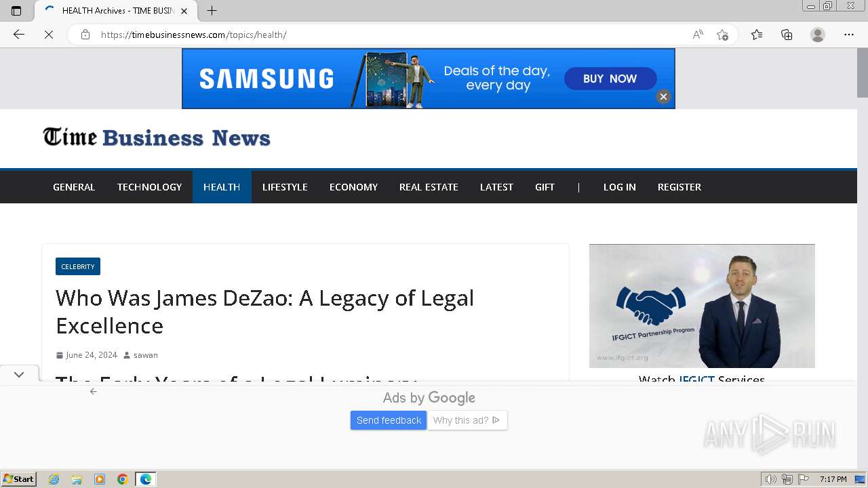Launch Chrome from the taskbar
The width and height of the screenshot is (868, 488).
coord(122,479)
